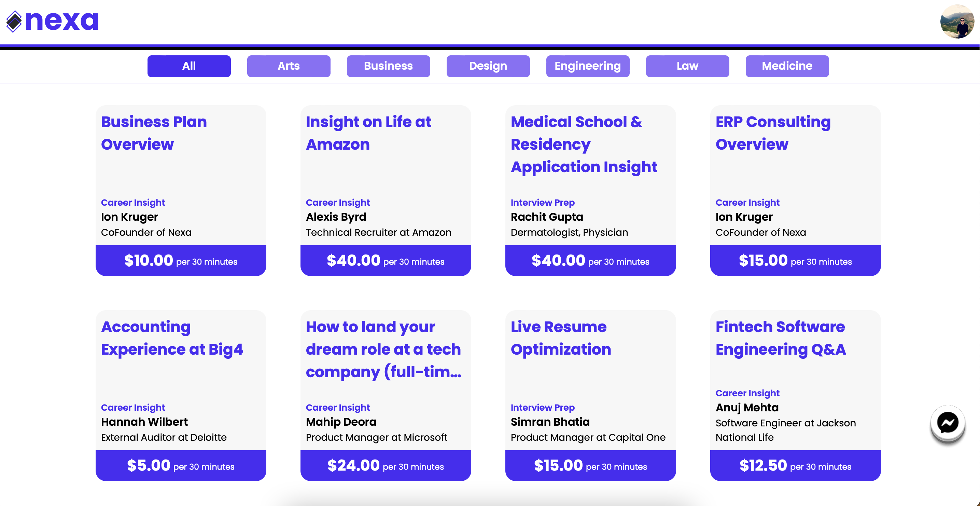This screenshot has width=980, height=506.
Task: Select the Law category tab
Action: pos(687,66)
